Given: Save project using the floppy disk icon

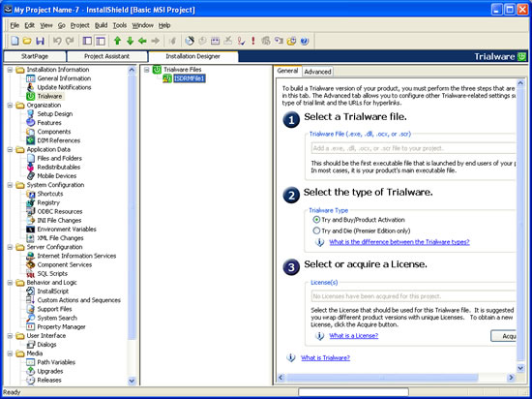Looking at the screenshot, I should coord(40,41).
